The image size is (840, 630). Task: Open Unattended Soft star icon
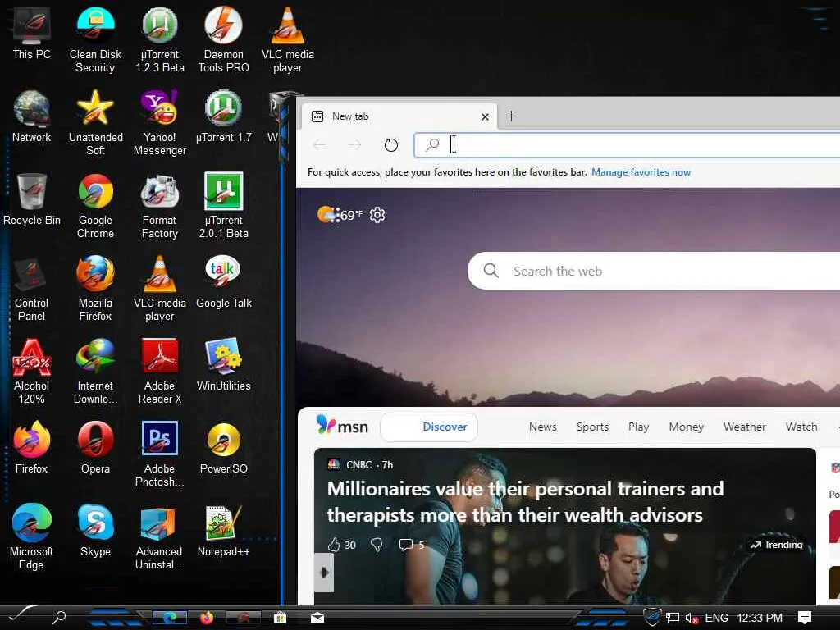click(95, 123)
